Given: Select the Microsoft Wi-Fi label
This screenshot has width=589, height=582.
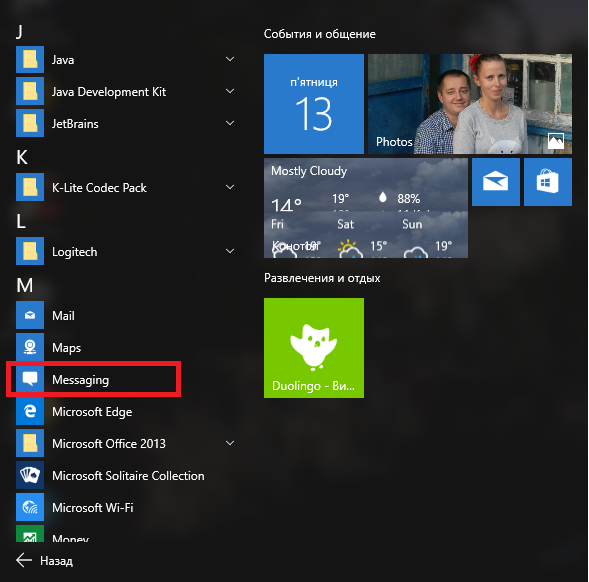Looking at the screenshot, I should (x=93, y=508).
